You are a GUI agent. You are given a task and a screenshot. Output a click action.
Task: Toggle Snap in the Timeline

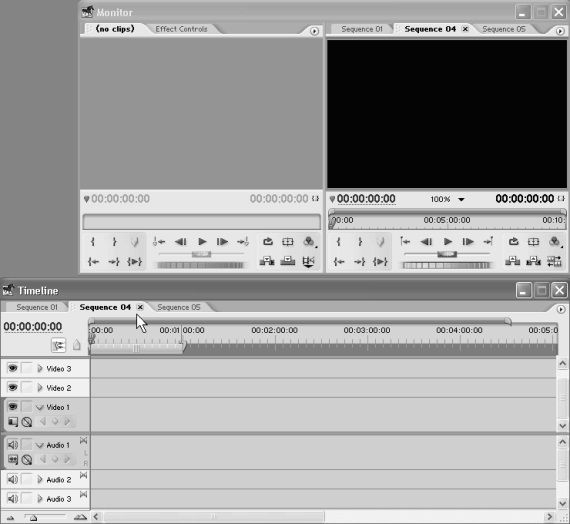[58, 345]
